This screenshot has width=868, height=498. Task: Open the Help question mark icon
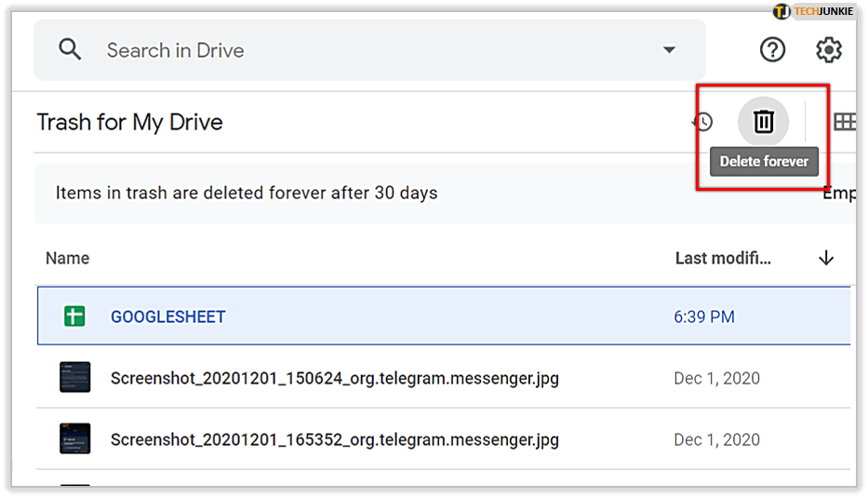coord(773,49)
